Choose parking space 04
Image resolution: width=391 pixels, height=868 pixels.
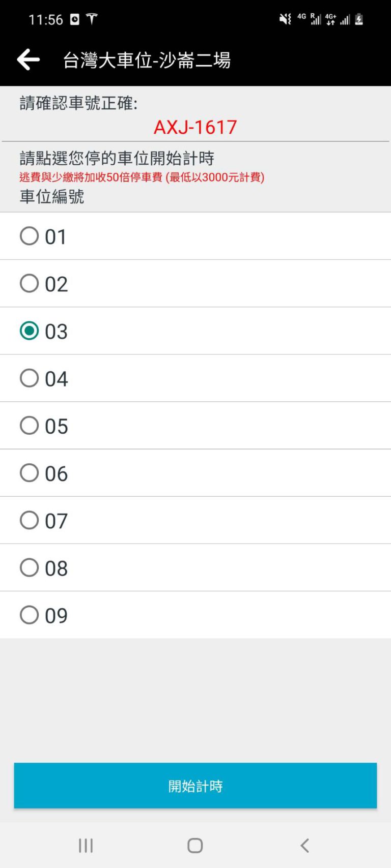click(195, 378)
